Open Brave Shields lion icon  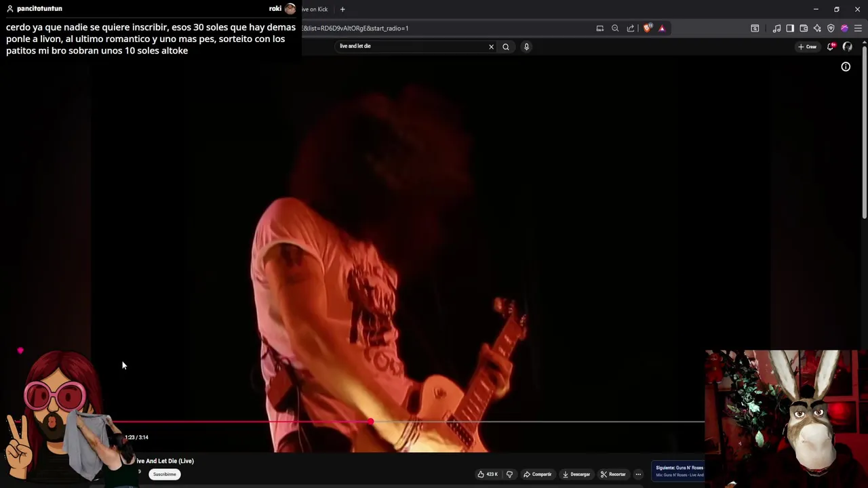[647, 28]
